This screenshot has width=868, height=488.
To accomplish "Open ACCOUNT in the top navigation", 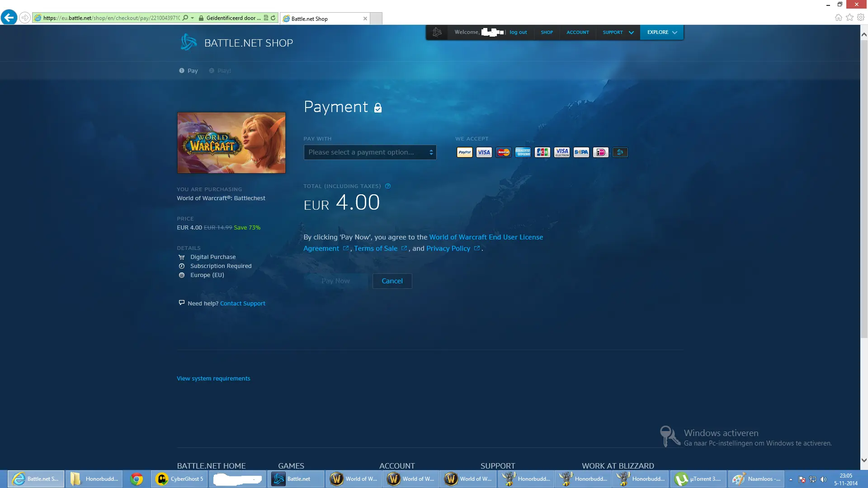I will [577, 32].
